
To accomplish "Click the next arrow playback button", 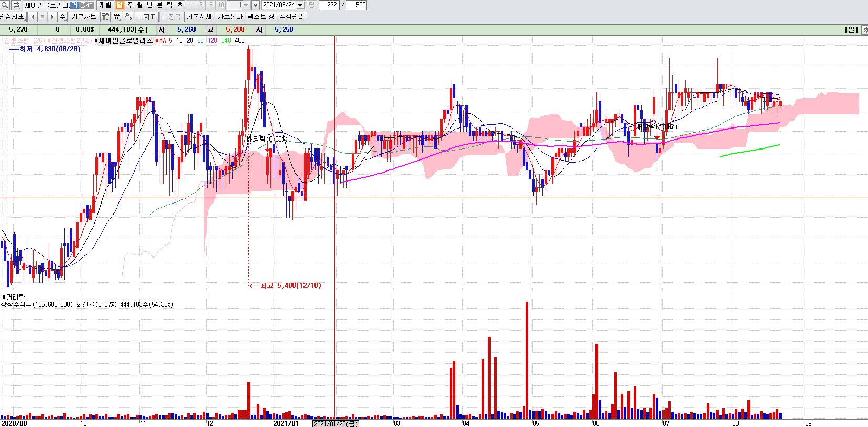I will click(52, 17).
